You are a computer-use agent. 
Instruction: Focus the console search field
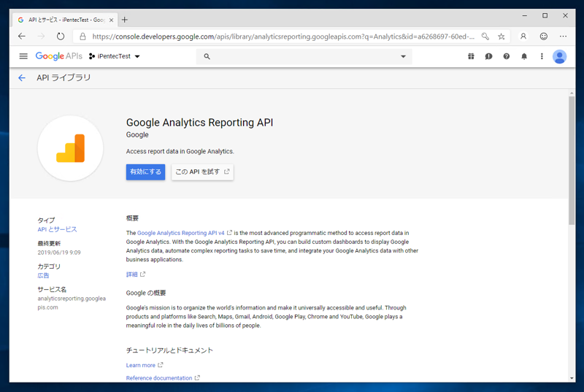point(304,57)
